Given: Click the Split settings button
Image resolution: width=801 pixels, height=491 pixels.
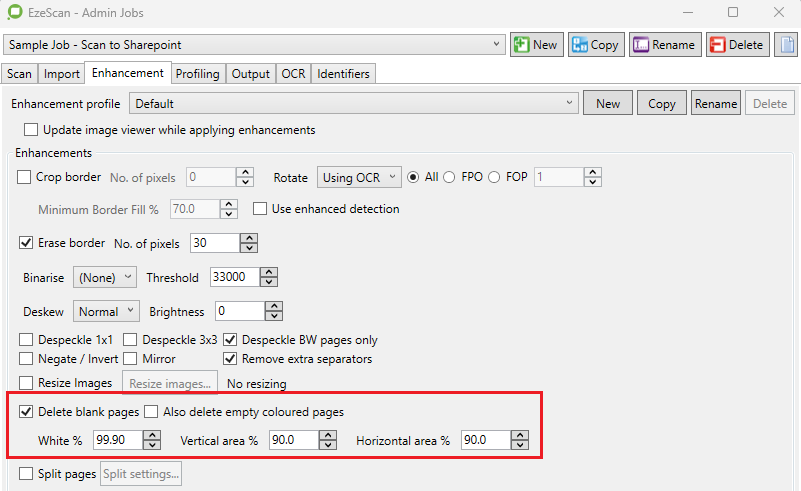Looking at the screenshot, I should 141,473.
